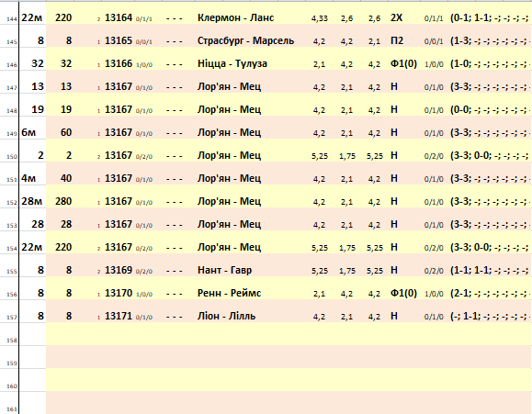Click the cell 'Страсбург - Марсель'
The width and height of the screenshot is (532, 414).
[245, 40]
